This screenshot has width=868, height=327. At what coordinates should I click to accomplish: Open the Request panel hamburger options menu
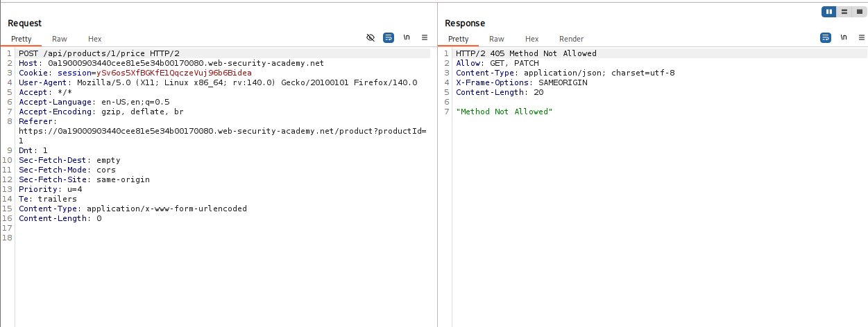coord(425,38)
